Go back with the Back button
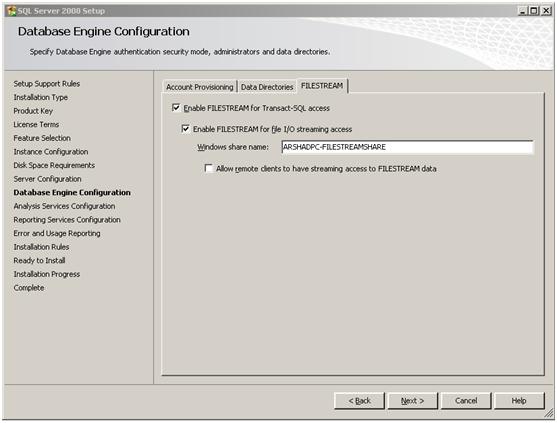 359,401
